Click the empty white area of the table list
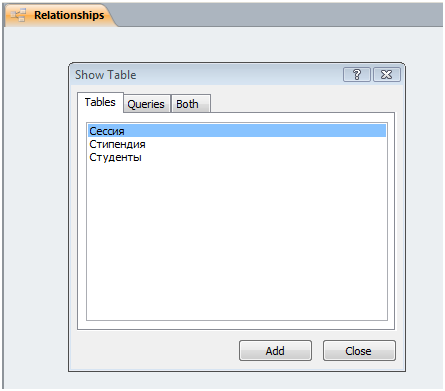 click(x=237, y=240)
